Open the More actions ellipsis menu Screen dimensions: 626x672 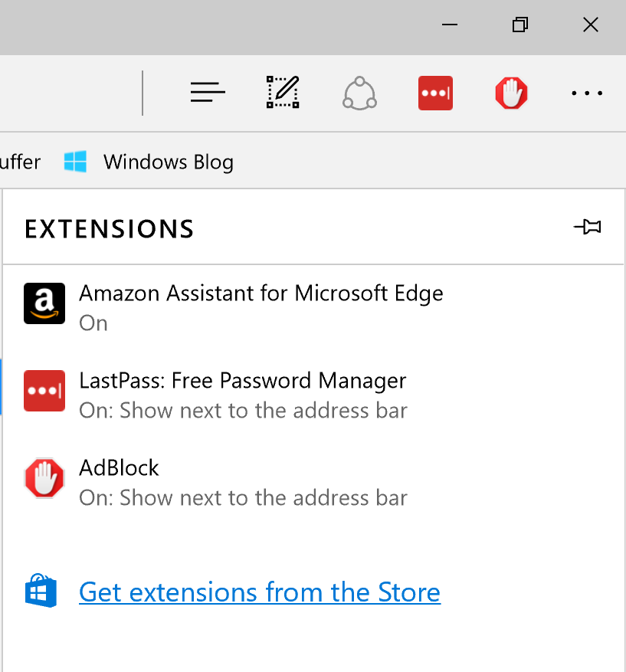pos(587,93)
